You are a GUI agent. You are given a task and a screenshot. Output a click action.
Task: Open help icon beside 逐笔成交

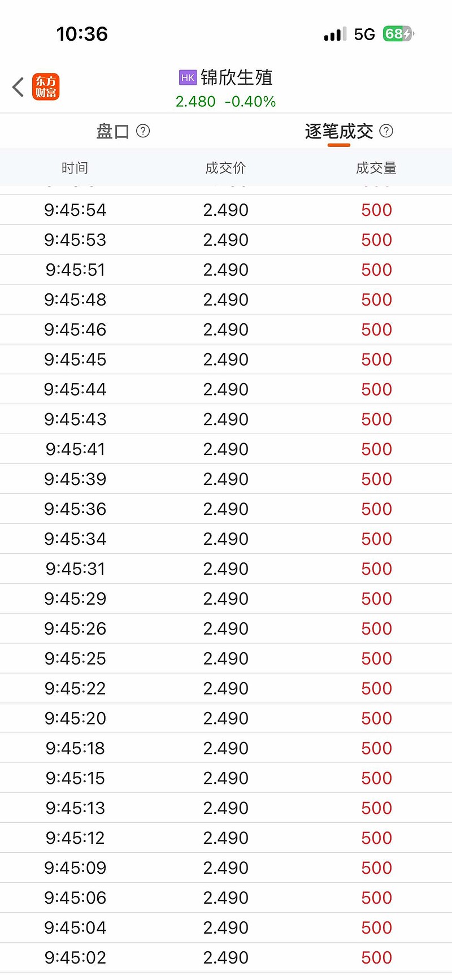click(386, 131)
